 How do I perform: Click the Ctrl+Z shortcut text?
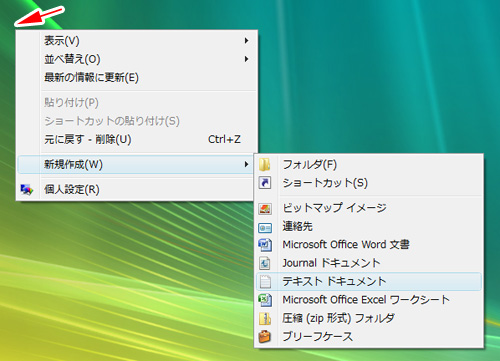pos(224,139)
